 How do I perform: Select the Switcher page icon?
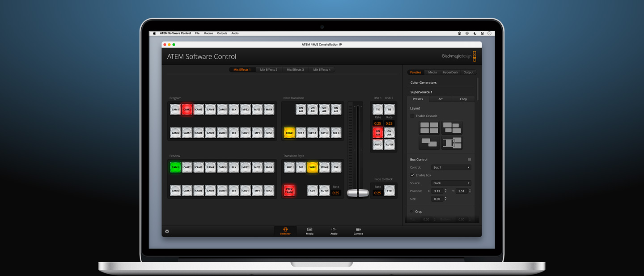(285, 231)
